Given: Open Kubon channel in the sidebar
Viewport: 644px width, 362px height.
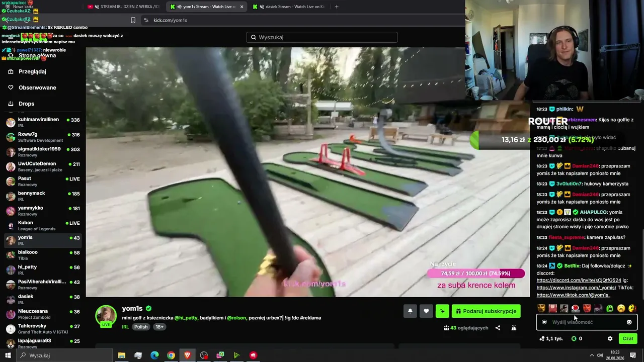Looking at the screenshot, I should point(43,226).
